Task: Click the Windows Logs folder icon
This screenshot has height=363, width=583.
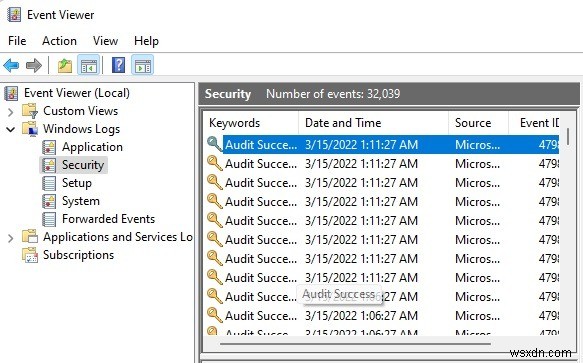Action: click(30, 129)
